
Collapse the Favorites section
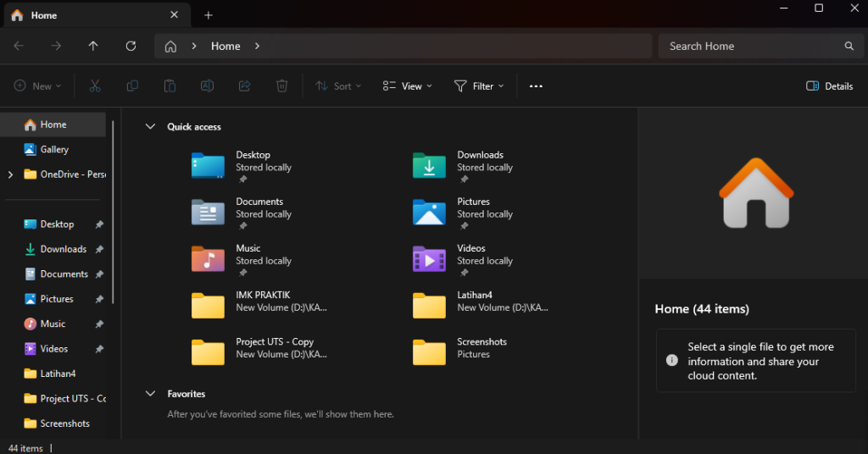click(151, 394)
